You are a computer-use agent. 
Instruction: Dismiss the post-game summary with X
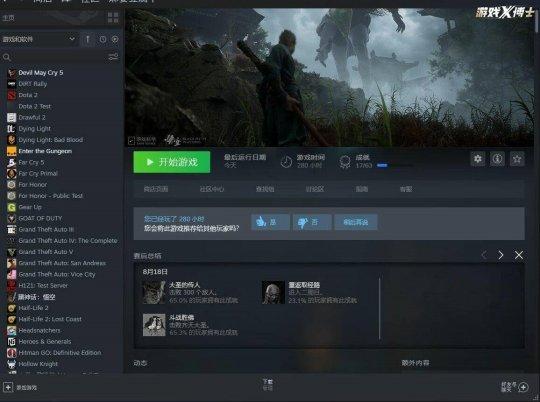tap(519, 255)
